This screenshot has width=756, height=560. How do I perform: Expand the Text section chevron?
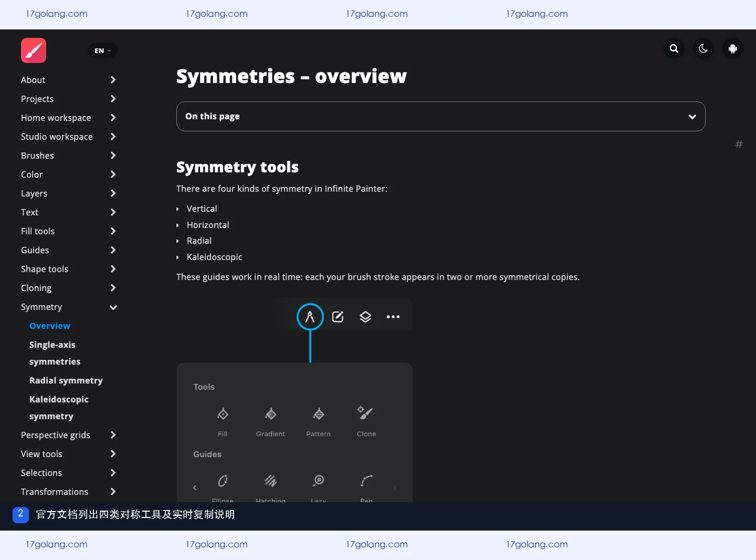(x=113, y=212)
